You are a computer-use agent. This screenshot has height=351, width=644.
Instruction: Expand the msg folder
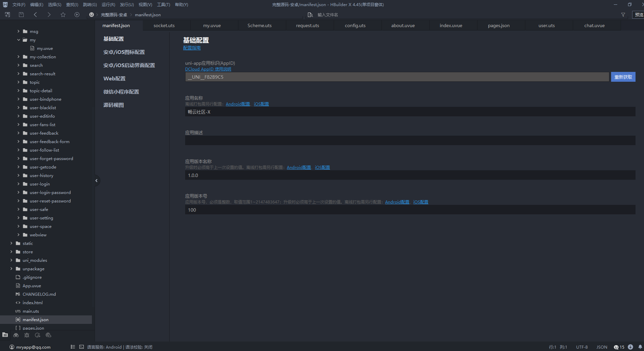(x=18, y=31)
